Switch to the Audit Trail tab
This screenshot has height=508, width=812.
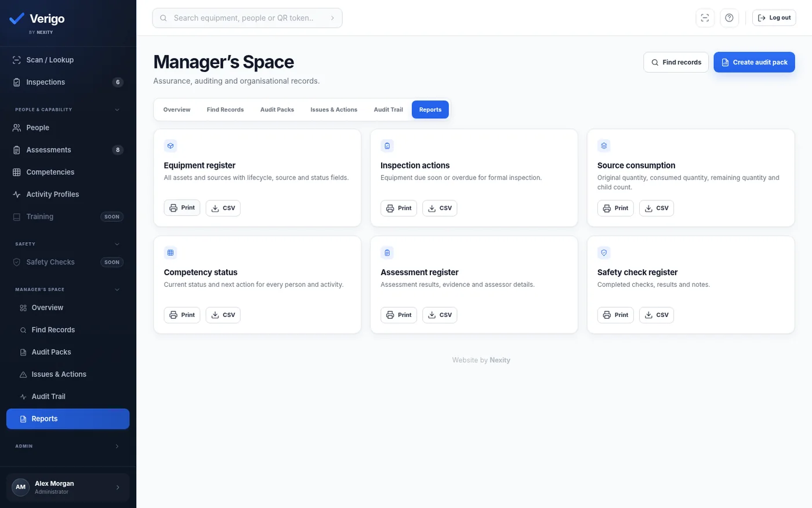pyautogui.click(x=388, y=110)
